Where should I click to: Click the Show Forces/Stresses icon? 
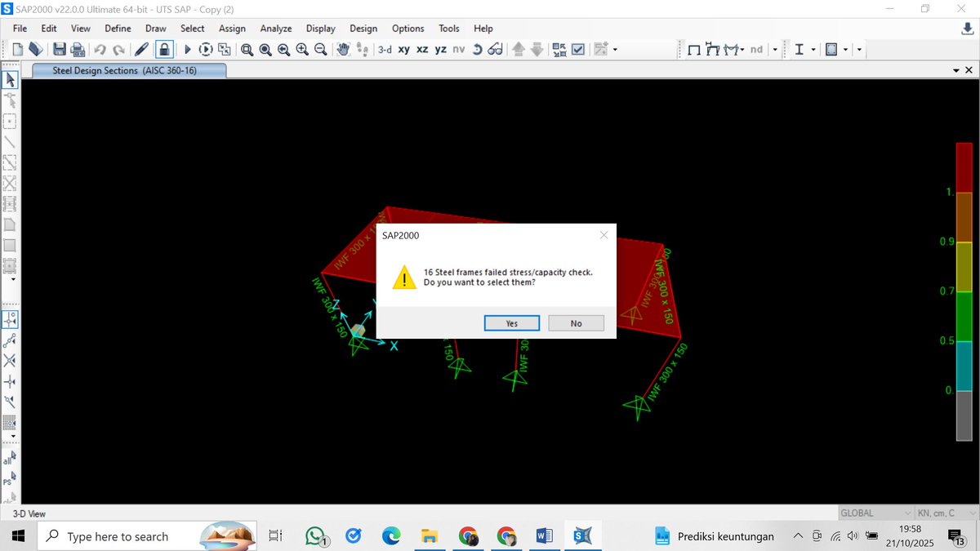(732, 51)
